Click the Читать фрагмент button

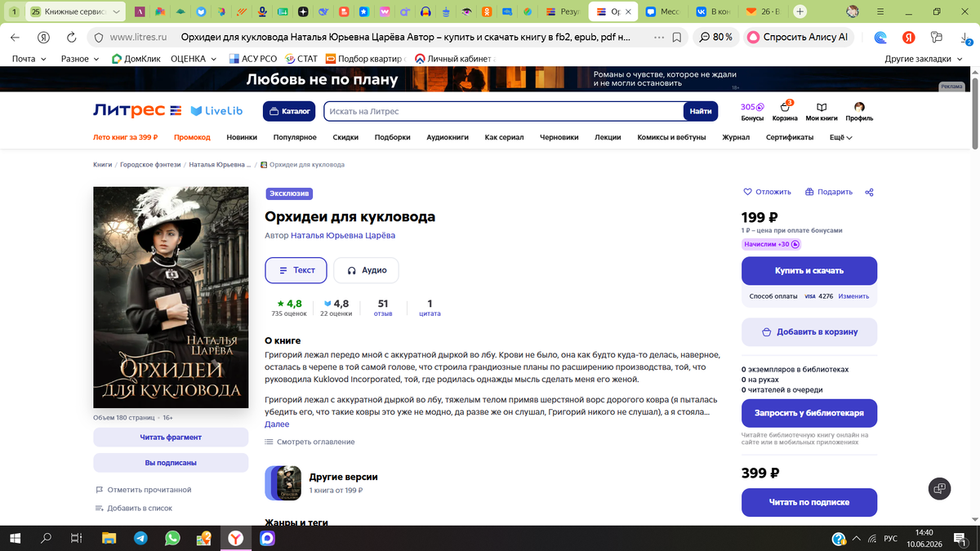click(171, 438)
